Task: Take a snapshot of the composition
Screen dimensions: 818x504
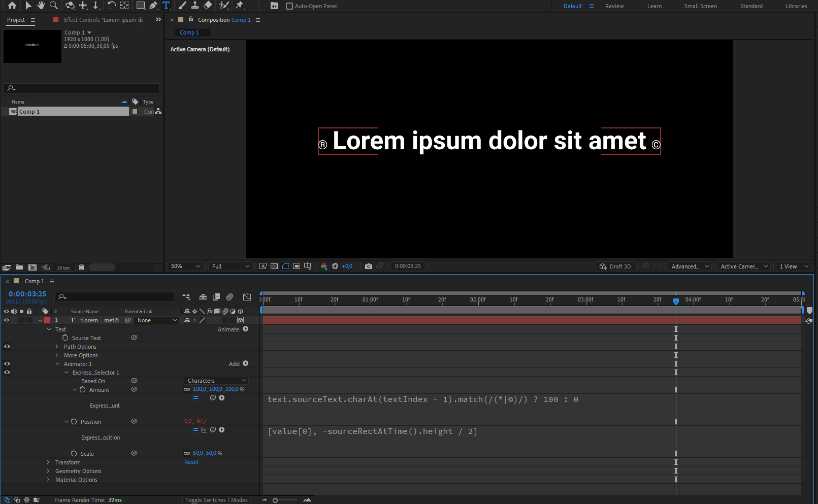Action: [x=369, y=266]
